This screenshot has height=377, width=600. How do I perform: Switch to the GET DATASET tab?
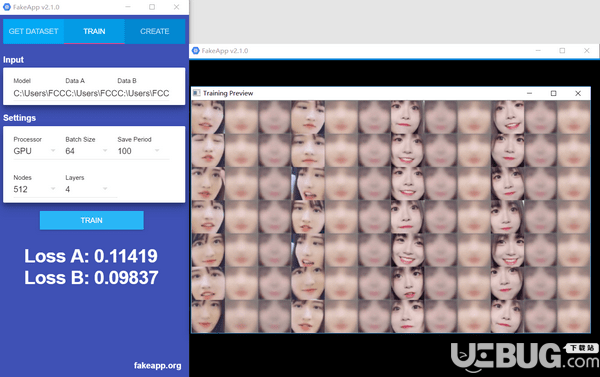pos(33,31)
